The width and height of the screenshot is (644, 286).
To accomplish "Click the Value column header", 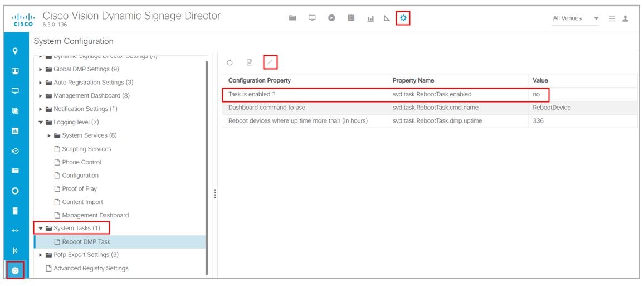I will tap(582, 80).
